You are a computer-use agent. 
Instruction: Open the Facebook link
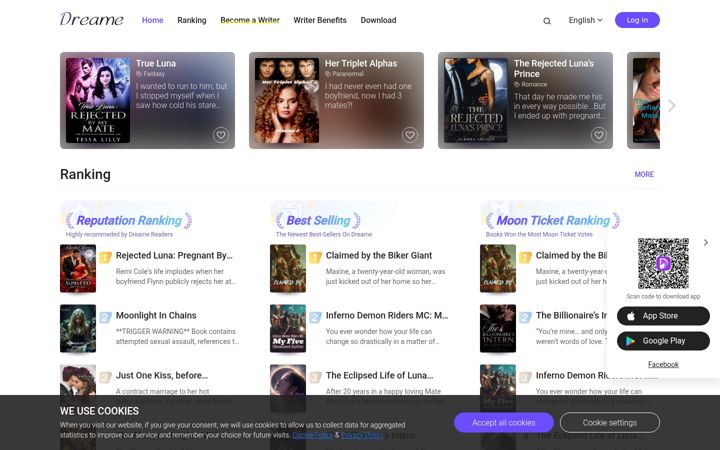pos(663,364)
